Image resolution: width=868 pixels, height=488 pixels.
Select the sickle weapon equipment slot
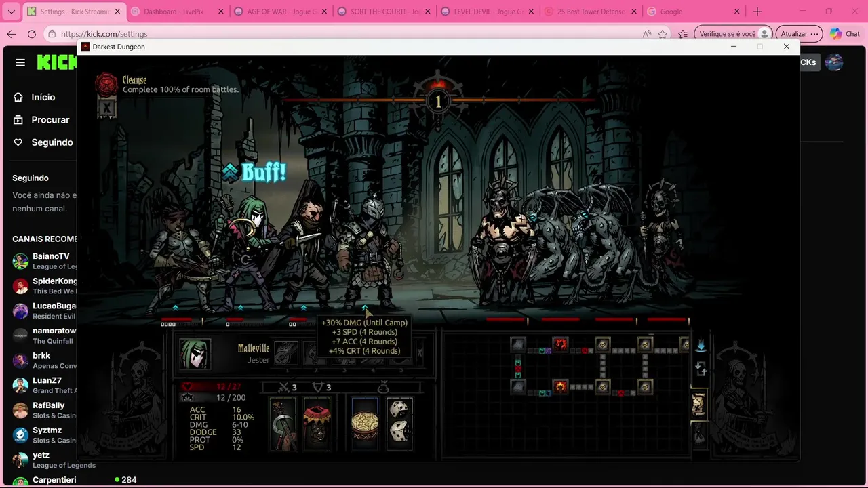point(283,424)
